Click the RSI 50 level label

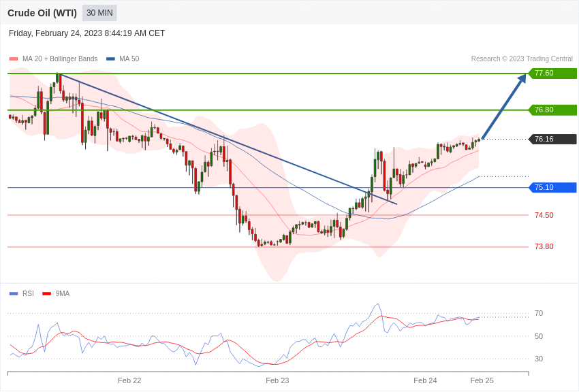coord(539,336)
